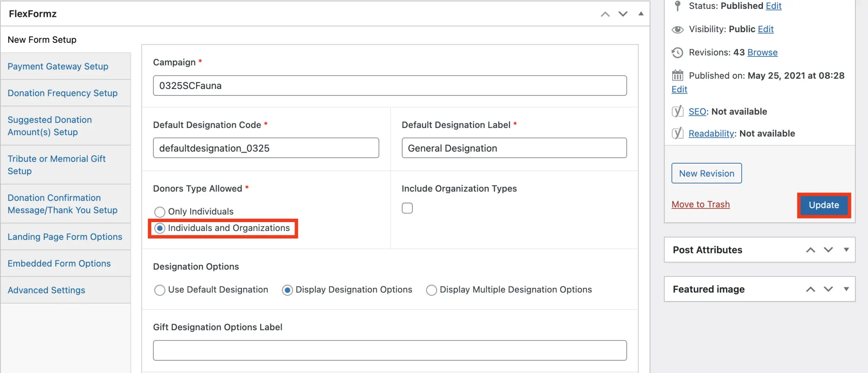This screenshot has width=868, height=373.
Task: Collapse the FlexFormz panel triangle
Action: click(641, 14)
